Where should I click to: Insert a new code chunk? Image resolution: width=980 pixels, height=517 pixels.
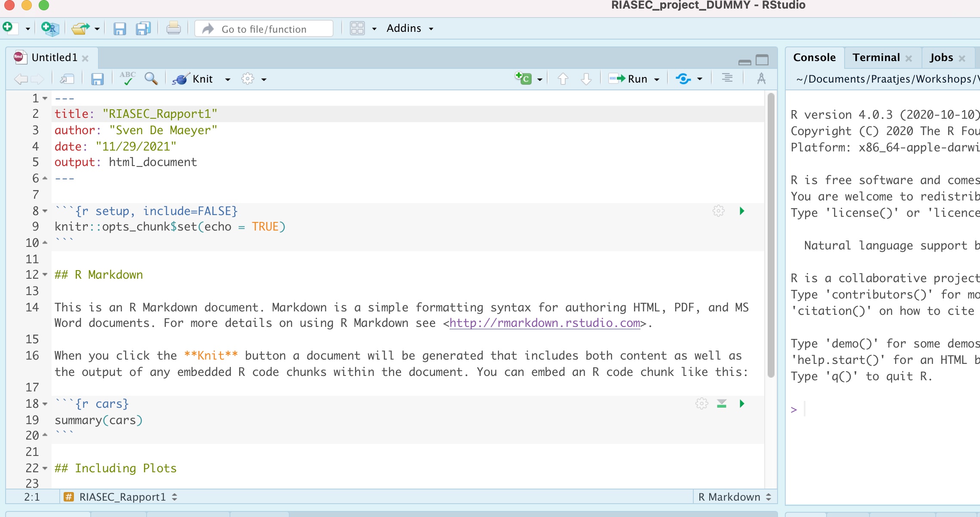[524, 78]
